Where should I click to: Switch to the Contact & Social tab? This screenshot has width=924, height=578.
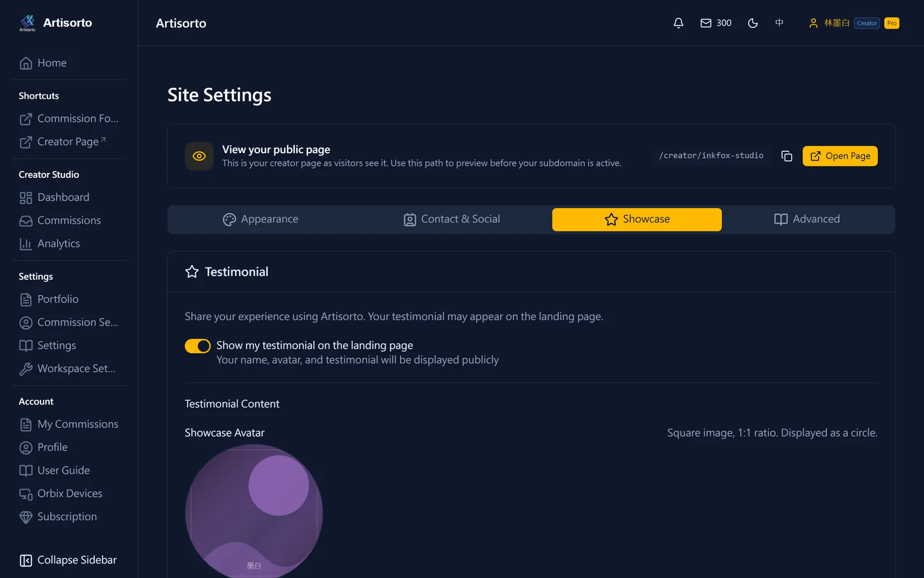(452, 220)
